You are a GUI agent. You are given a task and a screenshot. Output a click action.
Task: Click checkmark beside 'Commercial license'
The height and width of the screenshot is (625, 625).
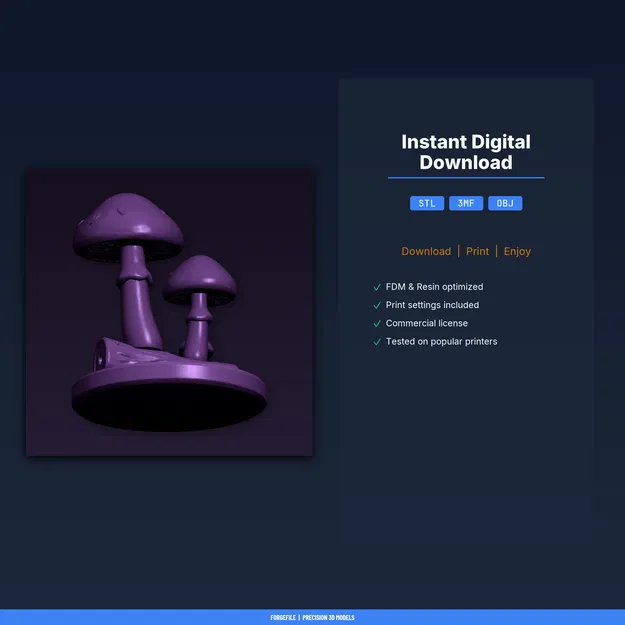tap(377, 324)
